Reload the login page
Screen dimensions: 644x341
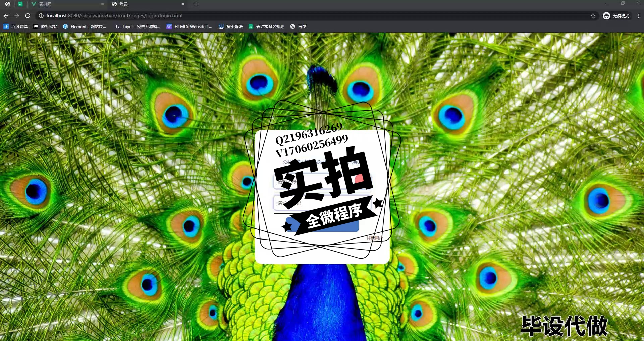tap(28, 16)
